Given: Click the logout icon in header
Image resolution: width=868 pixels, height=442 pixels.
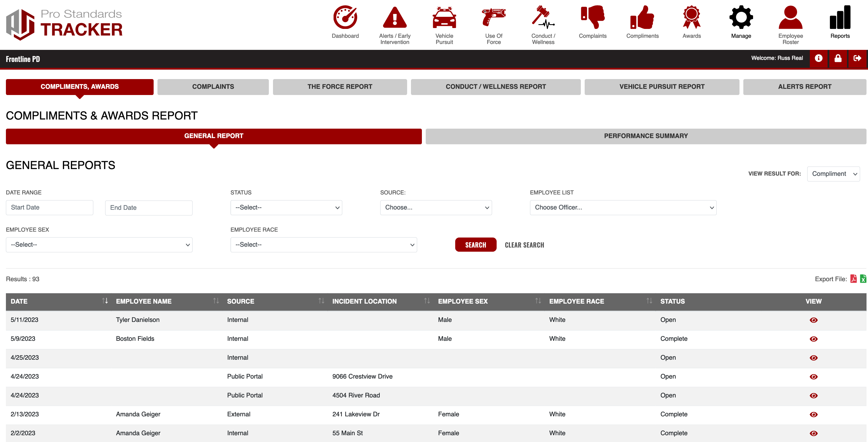Looking at the screenshot, I should click(857, 59).
